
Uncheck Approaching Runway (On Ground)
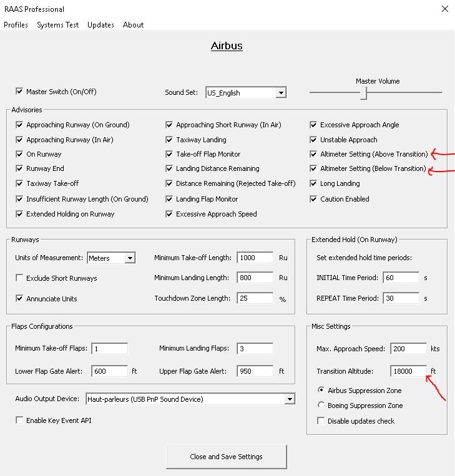coord(19,125)
